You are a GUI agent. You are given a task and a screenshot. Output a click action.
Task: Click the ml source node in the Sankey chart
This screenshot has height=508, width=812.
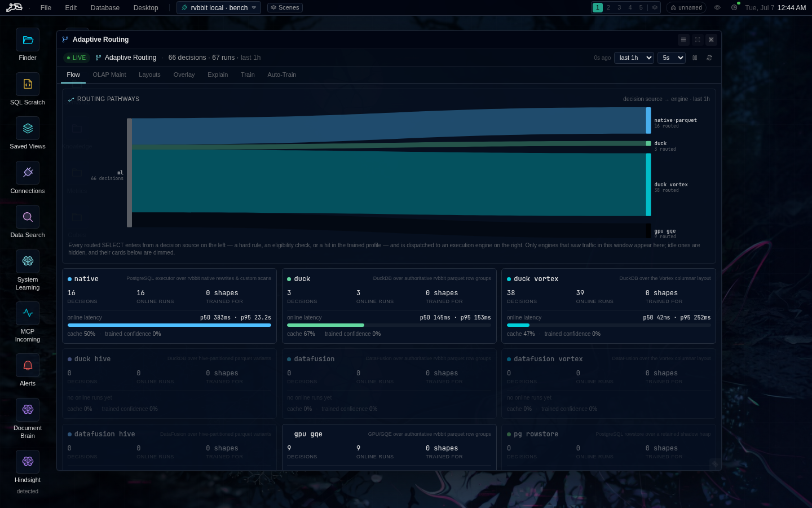[x=129, y=173]
